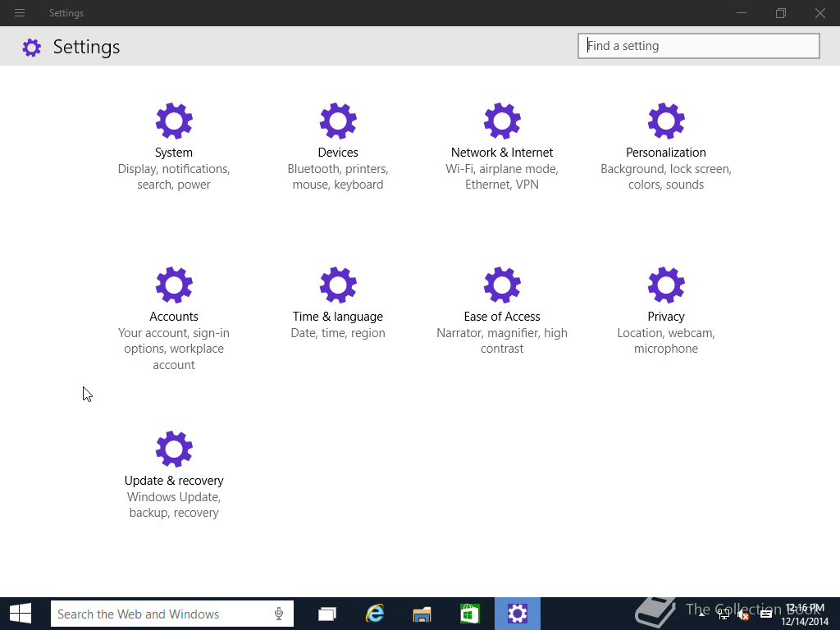
Task: Click the Settings app taskbar icon
Action: tap(518, 614)
